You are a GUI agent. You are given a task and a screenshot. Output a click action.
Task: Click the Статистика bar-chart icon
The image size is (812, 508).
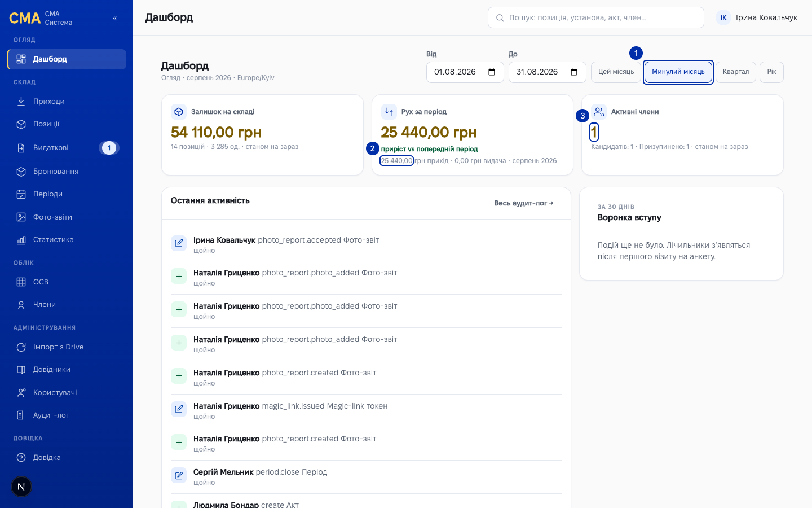21,240
